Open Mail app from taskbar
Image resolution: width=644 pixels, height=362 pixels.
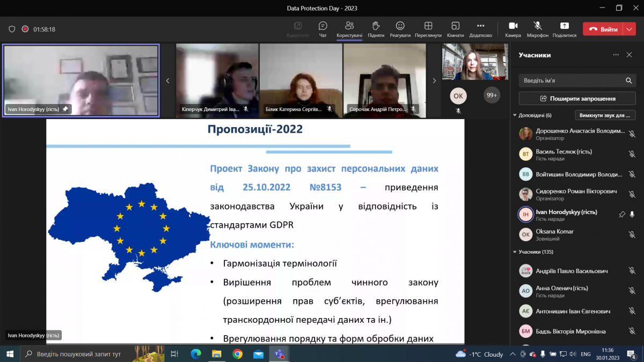[259, 354]
